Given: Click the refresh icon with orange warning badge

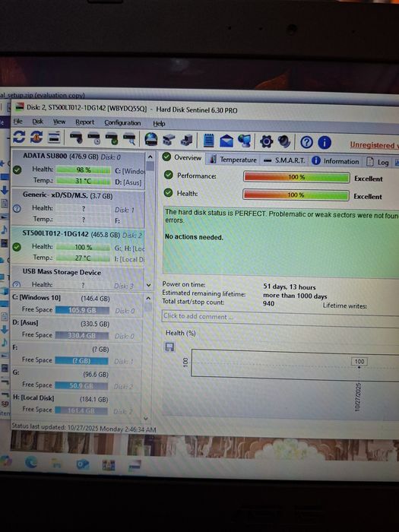Looking at the screenshot, I should (36, 138).
